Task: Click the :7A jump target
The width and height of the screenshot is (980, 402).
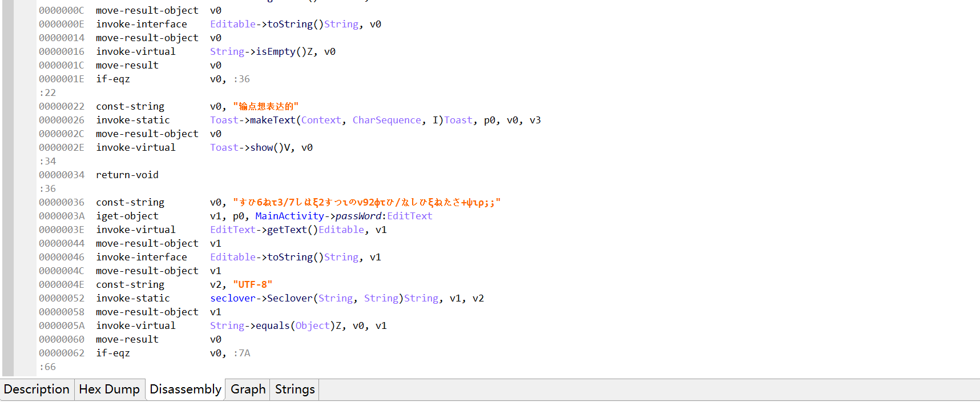Action: 241,353
